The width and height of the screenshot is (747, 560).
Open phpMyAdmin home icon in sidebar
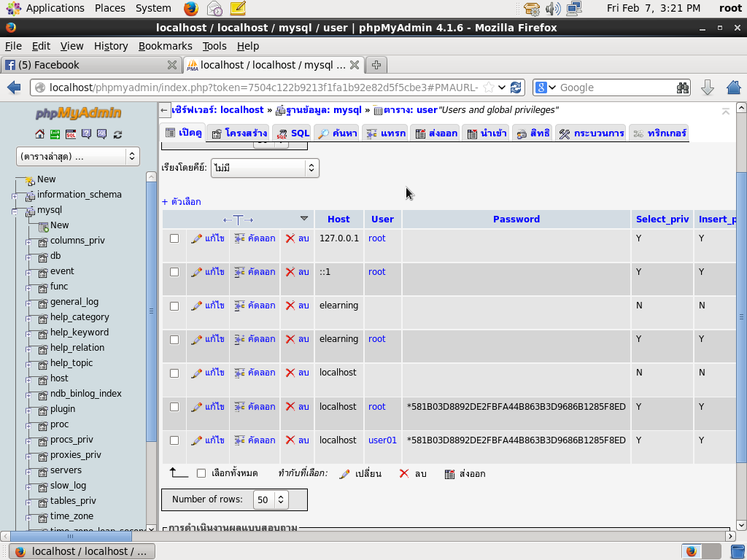coord(40,135)
